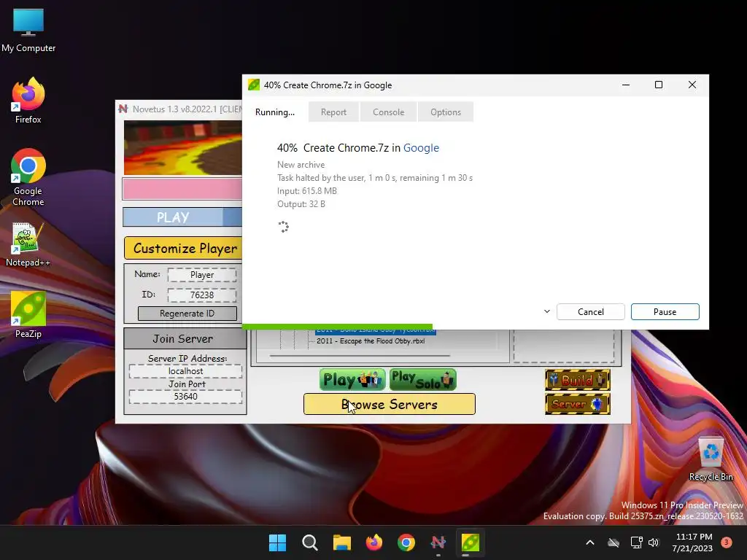Screen dimensions: 747x560
Task: Click Browse Servers button
Action: tap(390, 404)
